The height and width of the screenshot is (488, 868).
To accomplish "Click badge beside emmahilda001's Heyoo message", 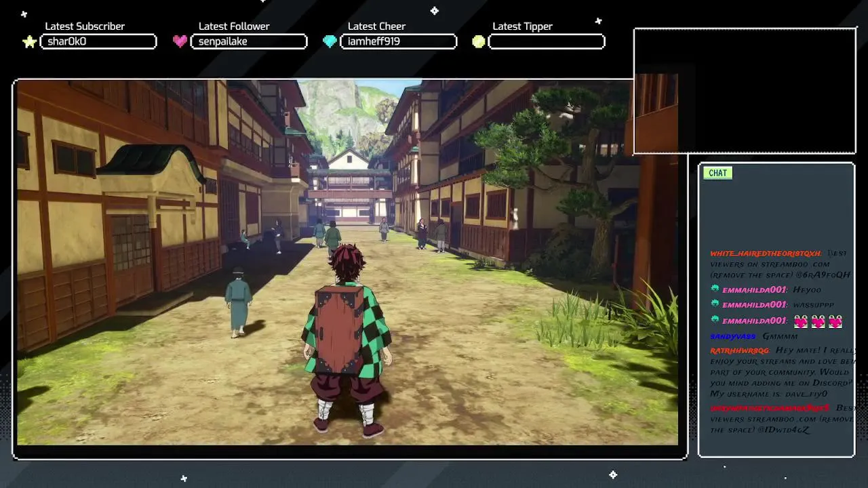I will 715,289.
